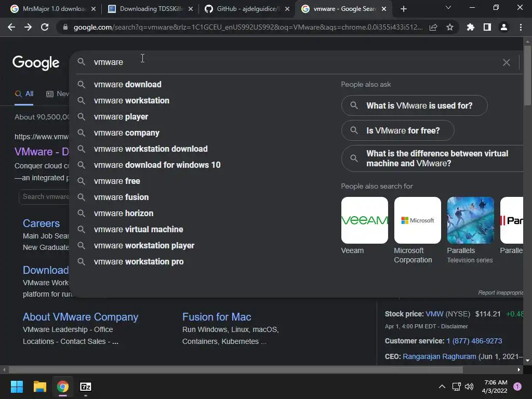Click virtual machine vs VMware difference question
Screen dimensions: 532x399
coord(432,158)
